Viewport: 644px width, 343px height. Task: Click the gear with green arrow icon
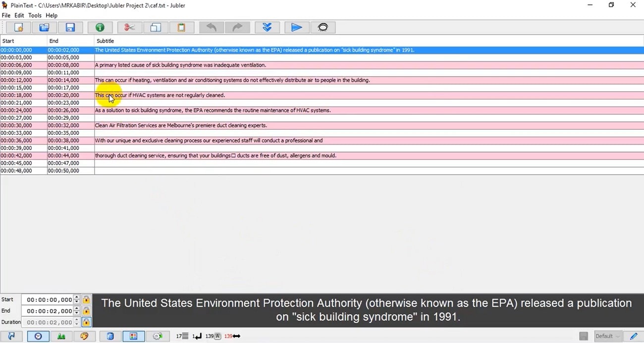point(158,336)
